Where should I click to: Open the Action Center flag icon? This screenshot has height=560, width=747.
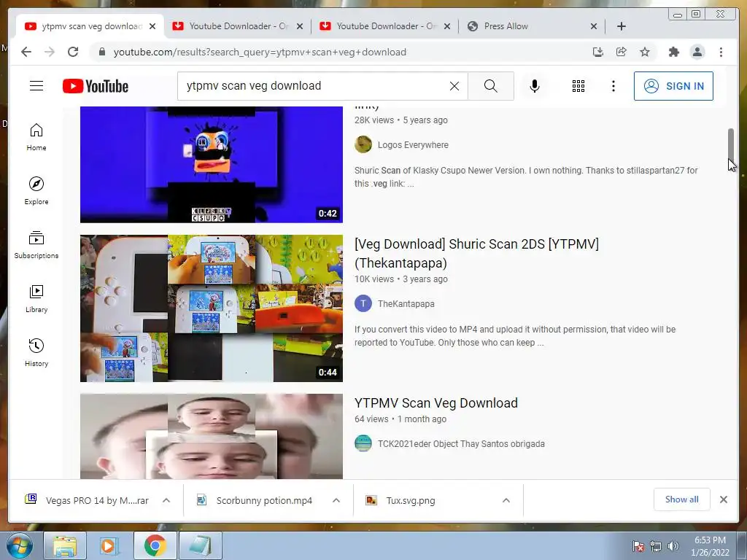638,545
